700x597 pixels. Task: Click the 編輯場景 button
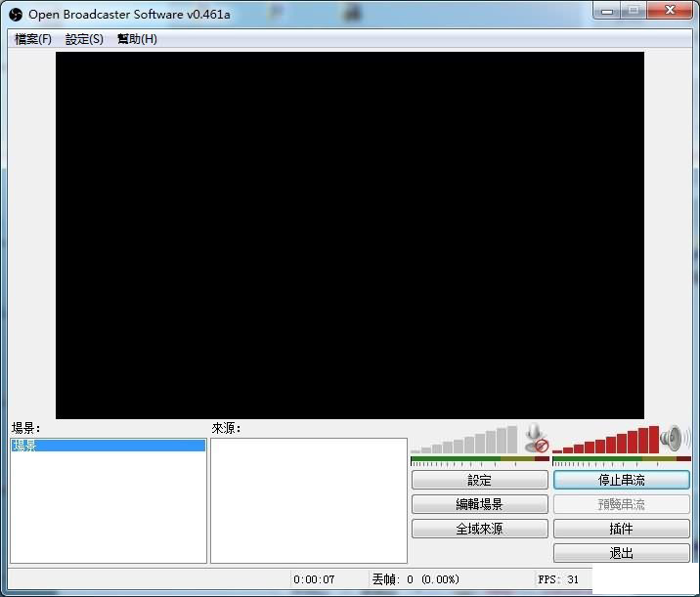[x=479, y=505]
